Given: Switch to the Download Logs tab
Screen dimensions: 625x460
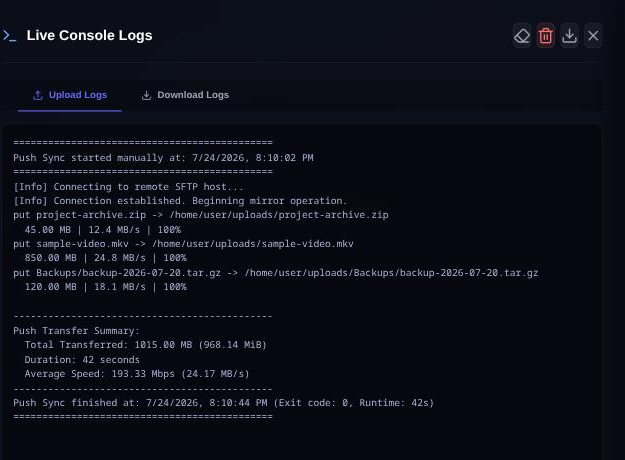Looking at the screenshot, I should pyautogui.click(x=185, y=95).
